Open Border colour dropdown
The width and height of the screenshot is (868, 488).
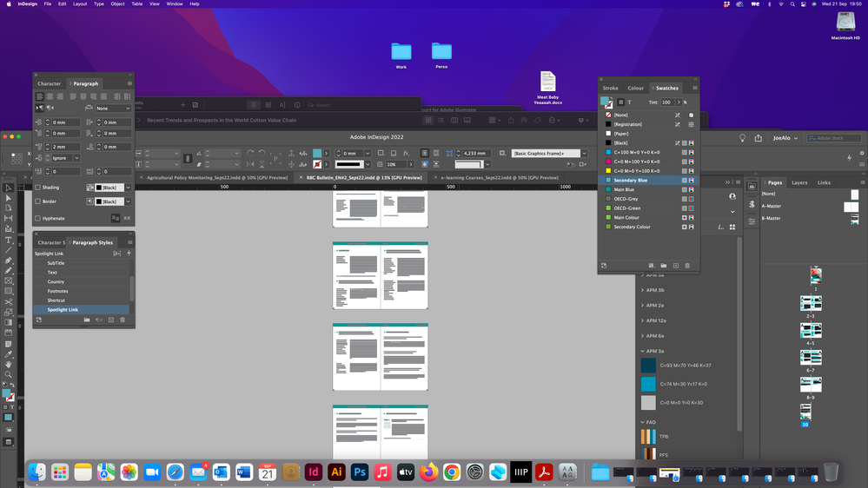[x=128, y=201]
